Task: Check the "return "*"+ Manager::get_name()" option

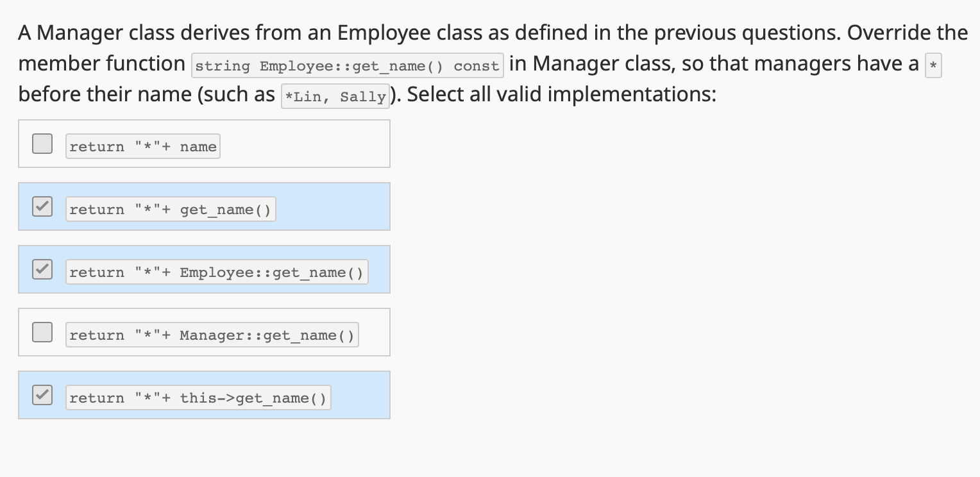Action: tap(42, 332)
